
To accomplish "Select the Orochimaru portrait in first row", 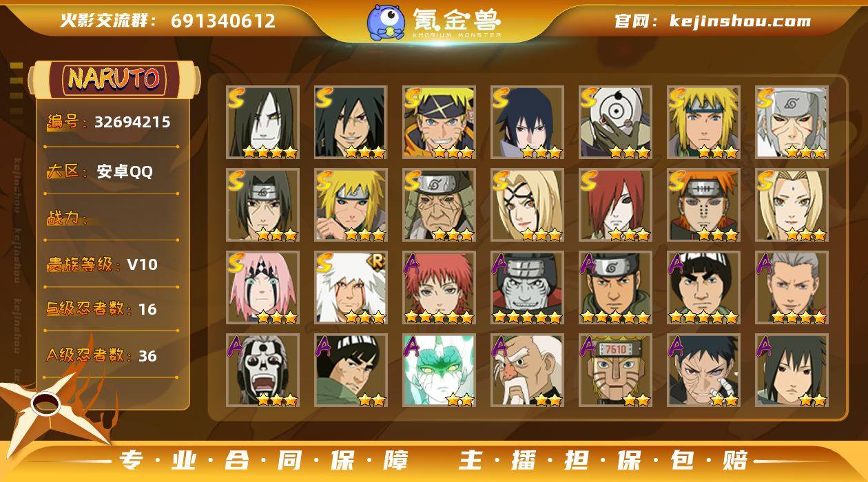I will tap(262, 123).
